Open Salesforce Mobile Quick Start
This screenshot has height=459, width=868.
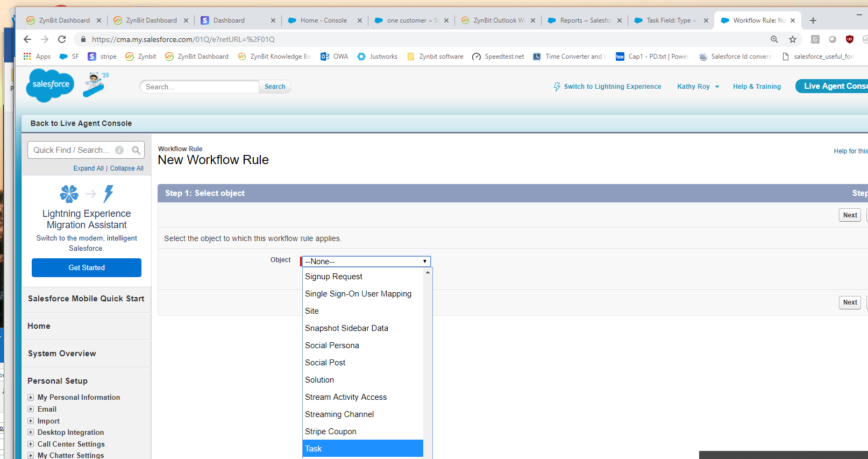pos(86,299)
